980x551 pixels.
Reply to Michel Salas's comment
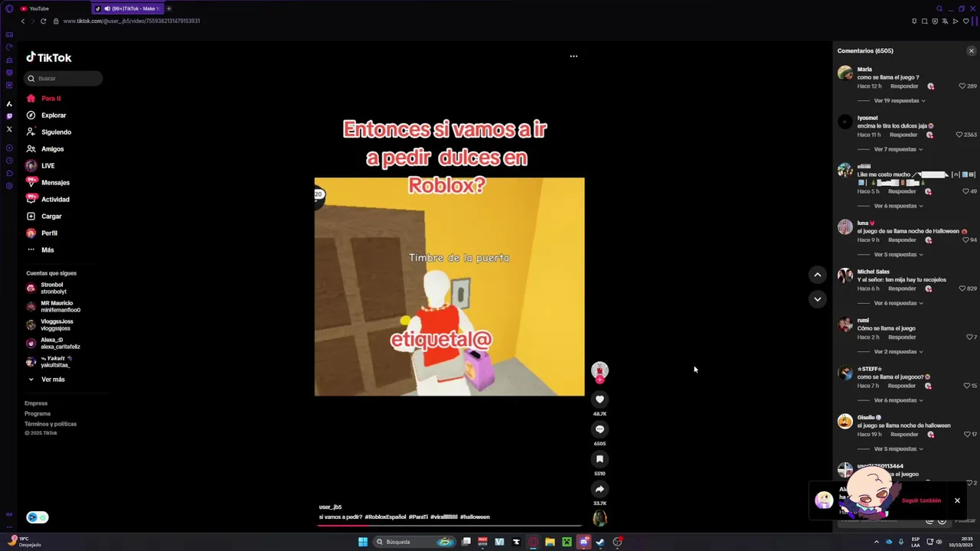[902, 289]
